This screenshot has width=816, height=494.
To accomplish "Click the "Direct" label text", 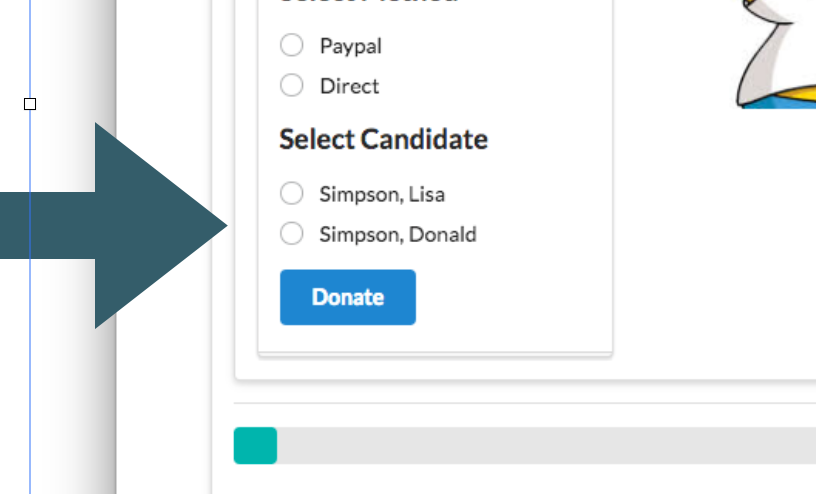I will [349, 86].
